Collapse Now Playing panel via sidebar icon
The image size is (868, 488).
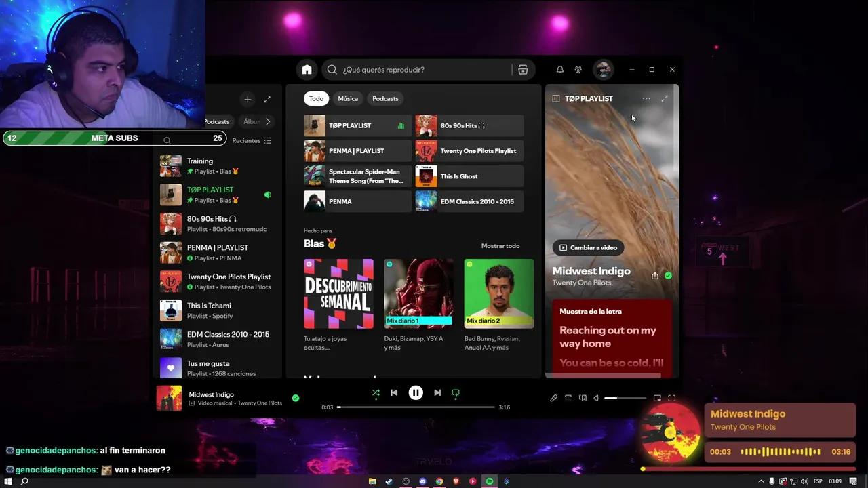(x=556, y=98)
